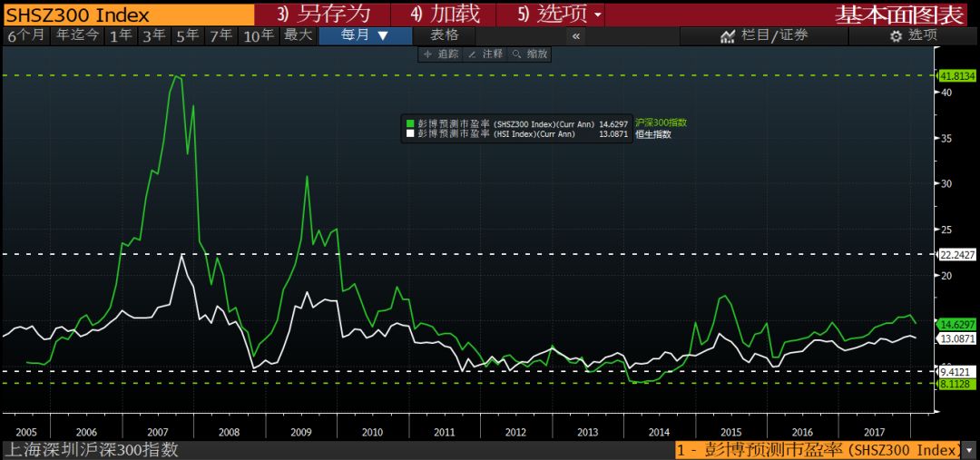Click the 30 tick on Y axis
This screenshot has width=980, height=460.
[x=946, y=184]
